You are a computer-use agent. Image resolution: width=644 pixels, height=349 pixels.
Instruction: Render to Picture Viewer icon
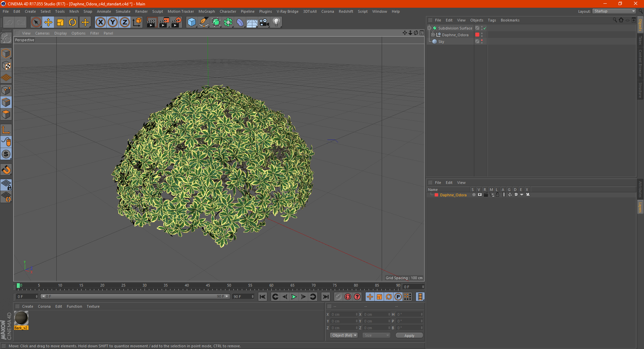point(164,22)
